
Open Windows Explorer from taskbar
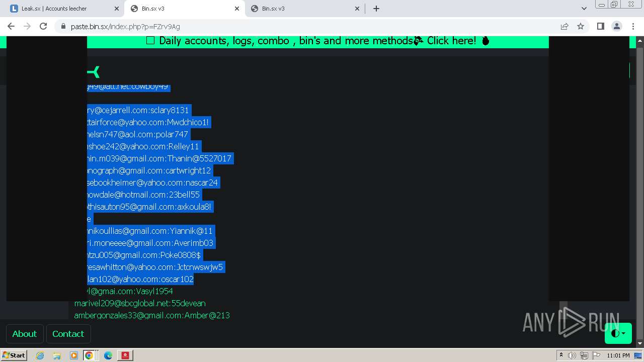(x=57, y=355)
